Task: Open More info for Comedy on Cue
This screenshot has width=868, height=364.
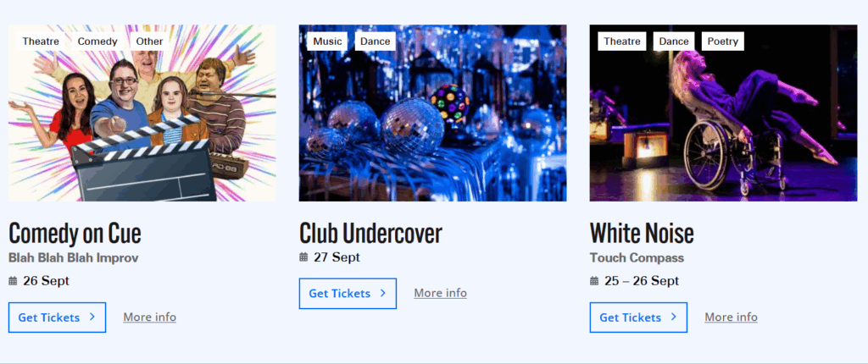Action: point(149,317)
